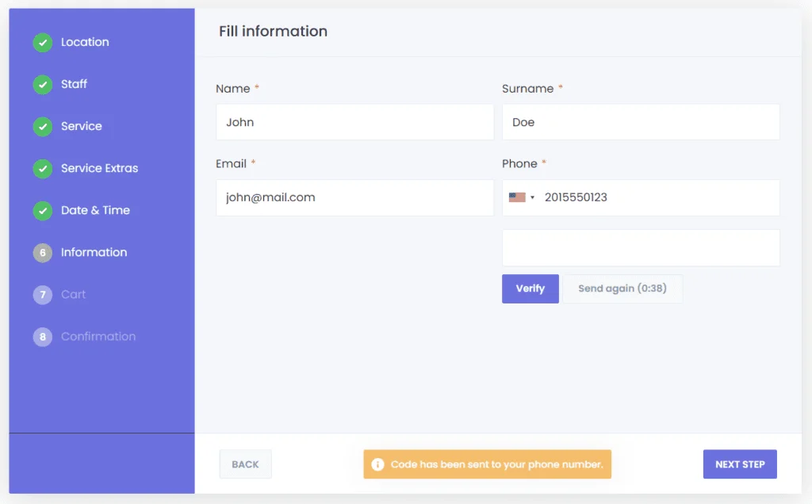The height and width of the screenshot is (504, 812).
Task: Go to the Staff step
Action: coord(74,84)
